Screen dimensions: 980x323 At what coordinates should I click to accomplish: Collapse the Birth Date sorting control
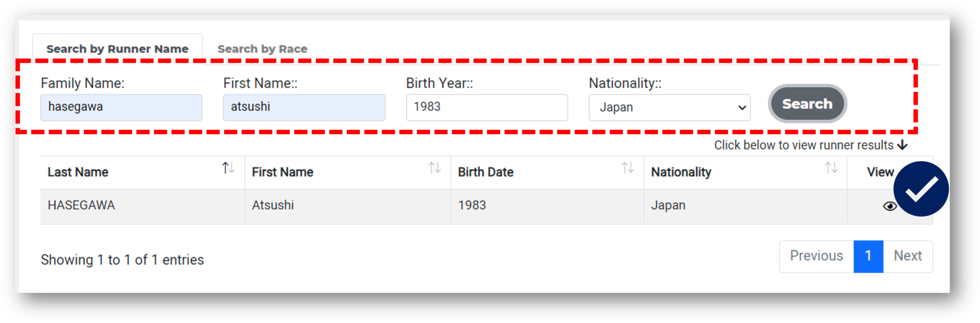(x=628, y=168)
